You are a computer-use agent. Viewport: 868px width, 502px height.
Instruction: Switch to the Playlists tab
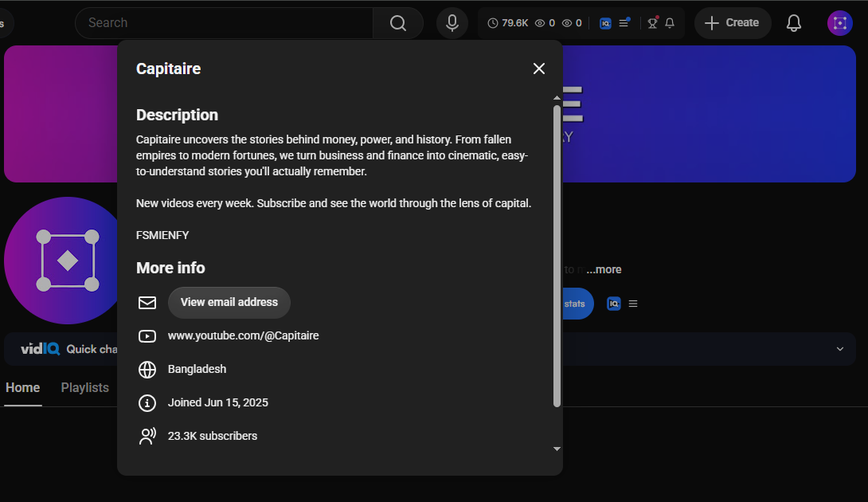(84, 388)
